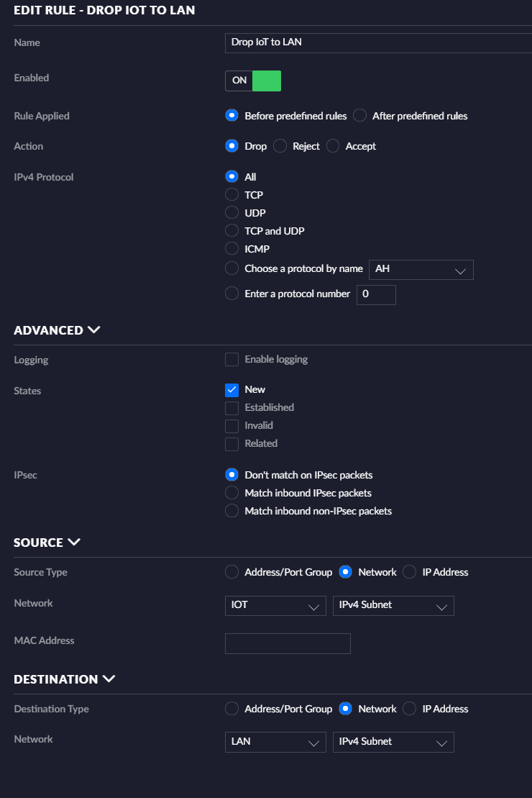Collapse the ADVANCED section
Viewport: 532px width, 798px height.
93,330
